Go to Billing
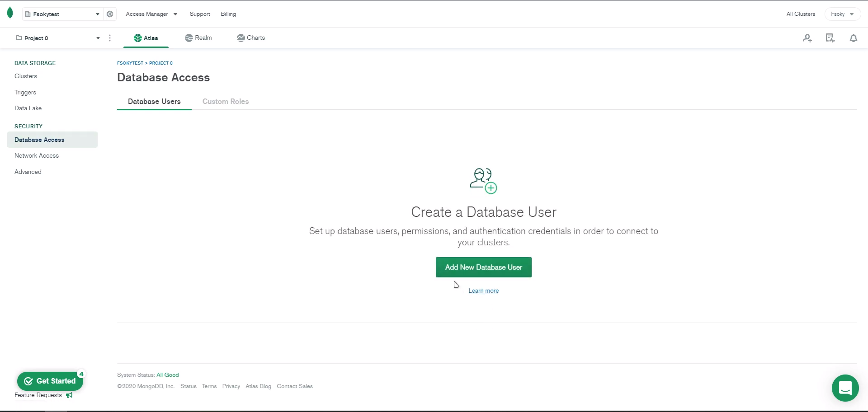The height and width of the screenshot is (412, 868). pos(228,14)
